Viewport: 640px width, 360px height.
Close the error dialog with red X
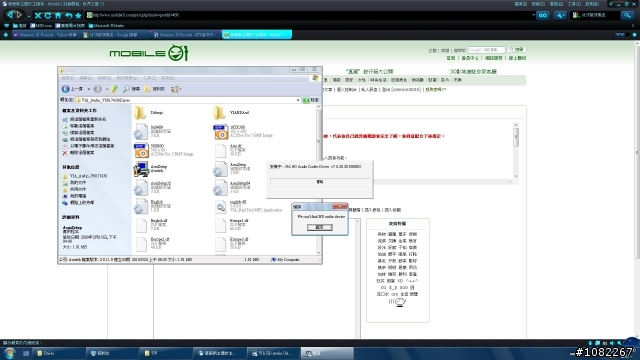(340, 207)
